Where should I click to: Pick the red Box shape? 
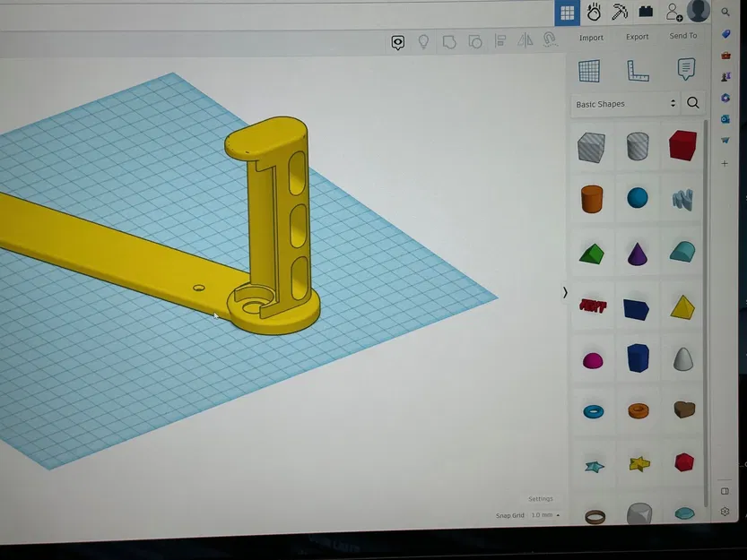[x=682, y=145]
